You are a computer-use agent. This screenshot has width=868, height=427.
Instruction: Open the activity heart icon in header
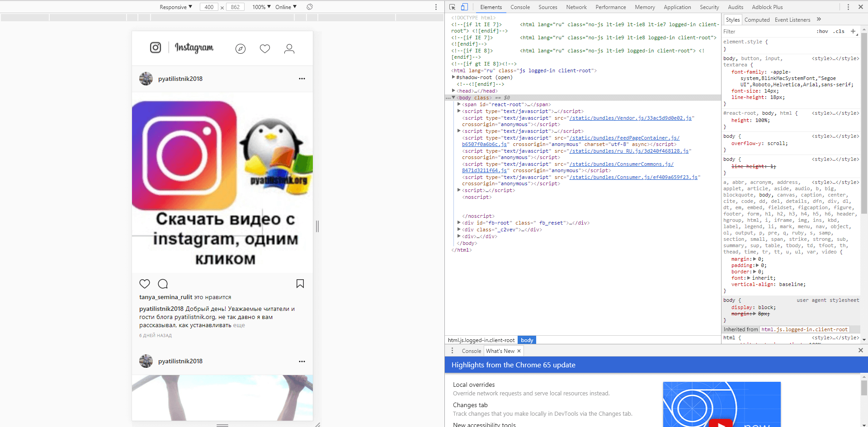click(x=265, y=49)
